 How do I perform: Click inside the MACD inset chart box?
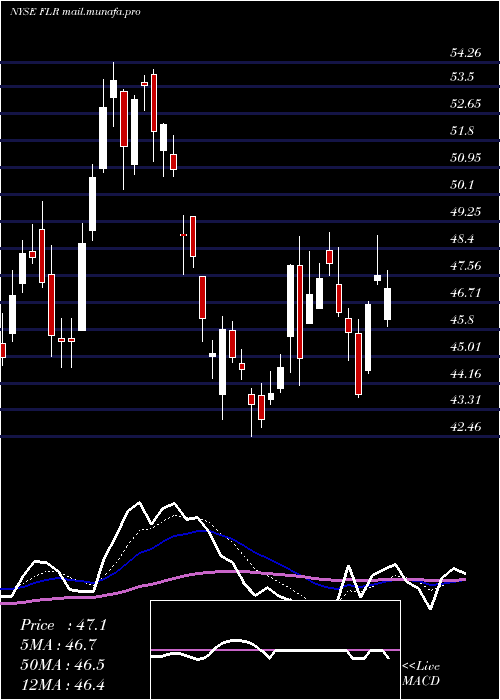click(x=275, y=650)
